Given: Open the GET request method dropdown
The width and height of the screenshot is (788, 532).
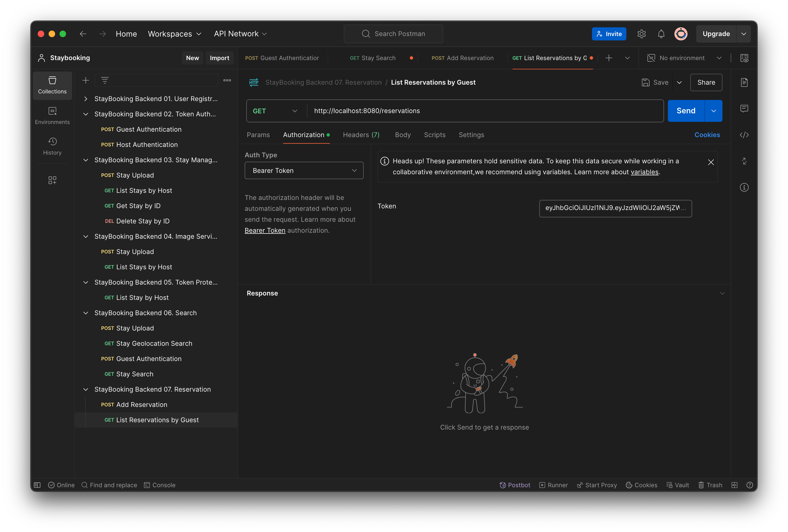Looking at the screenshot, I should click(x=275, y=111).
